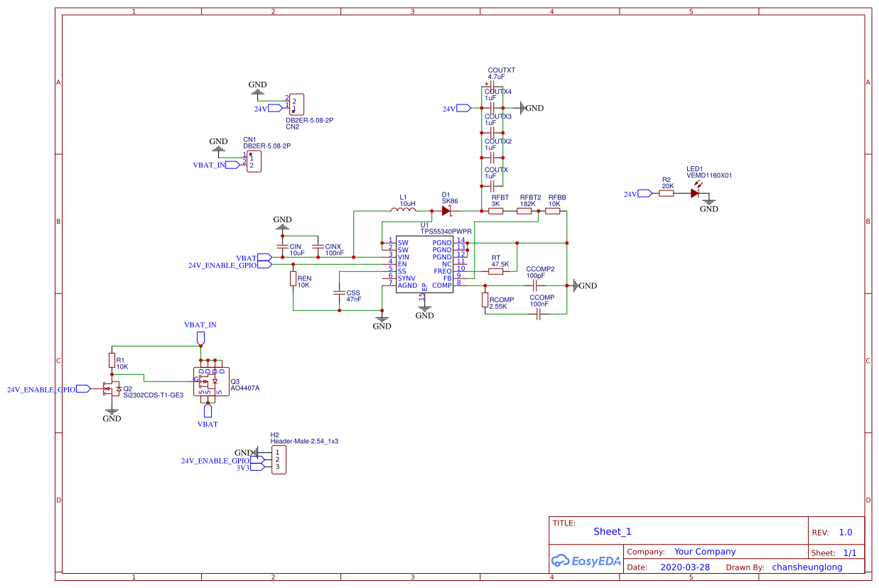
Task: Click the SYNV pin label on U1
Action: click(x=407, y=278)
